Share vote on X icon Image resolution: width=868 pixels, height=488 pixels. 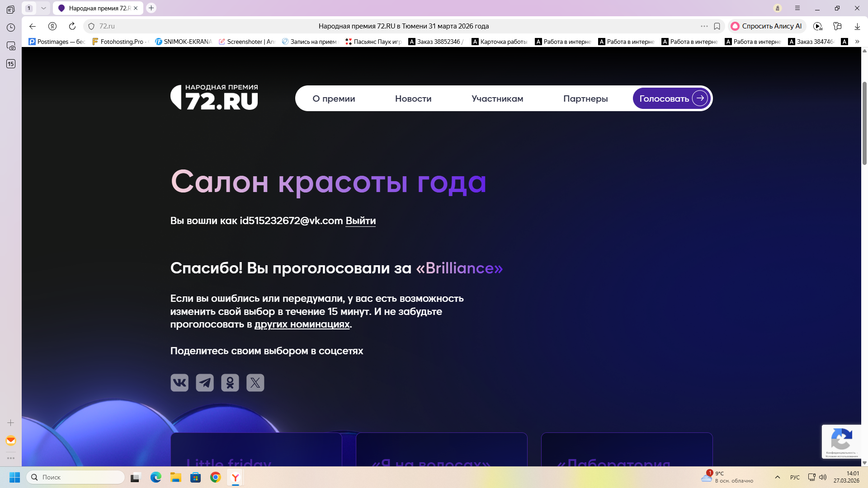click(255, 383)
